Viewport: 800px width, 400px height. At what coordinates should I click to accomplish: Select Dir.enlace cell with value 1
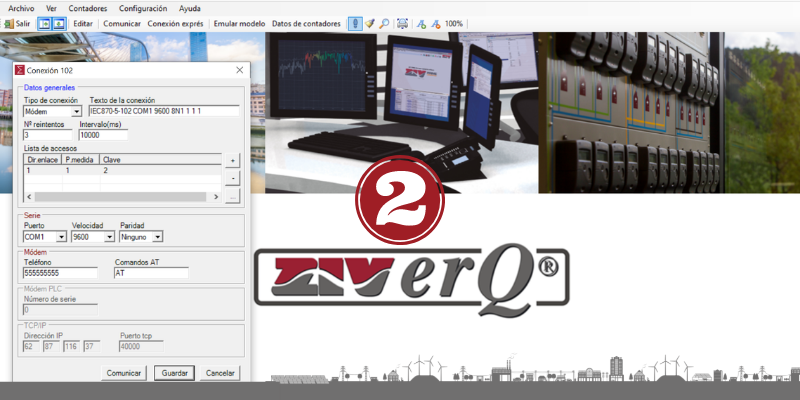[43, 170]
